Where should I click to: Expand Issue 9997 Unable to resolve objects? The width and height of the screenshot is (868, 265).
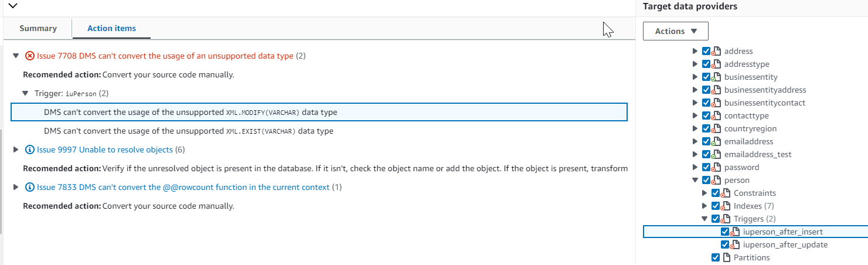click(16, 150)
